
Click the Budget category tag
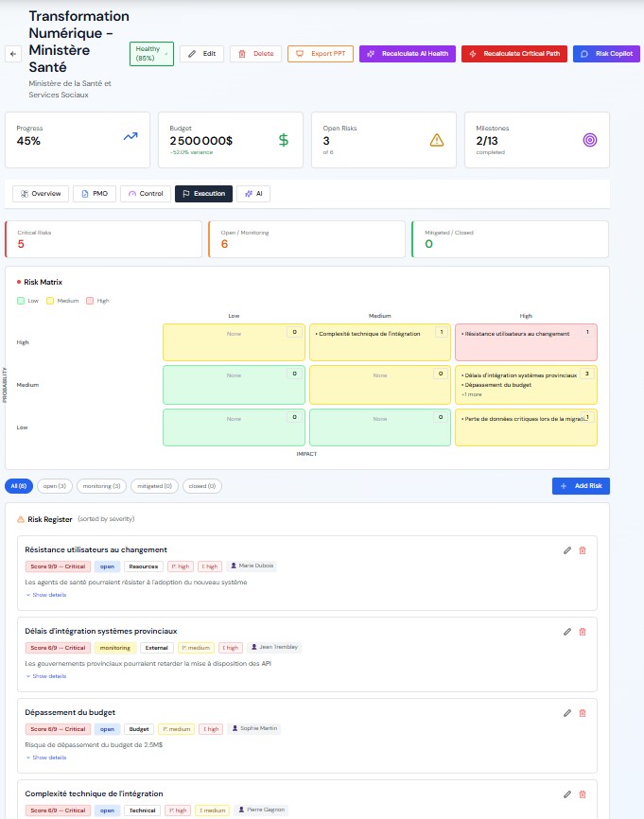139,729
